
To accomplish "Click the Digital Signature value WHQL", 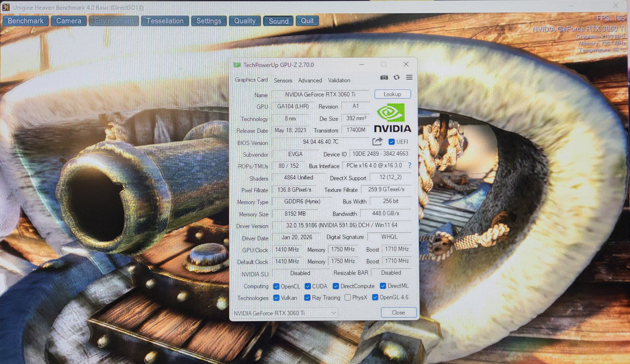I will 390,237.
